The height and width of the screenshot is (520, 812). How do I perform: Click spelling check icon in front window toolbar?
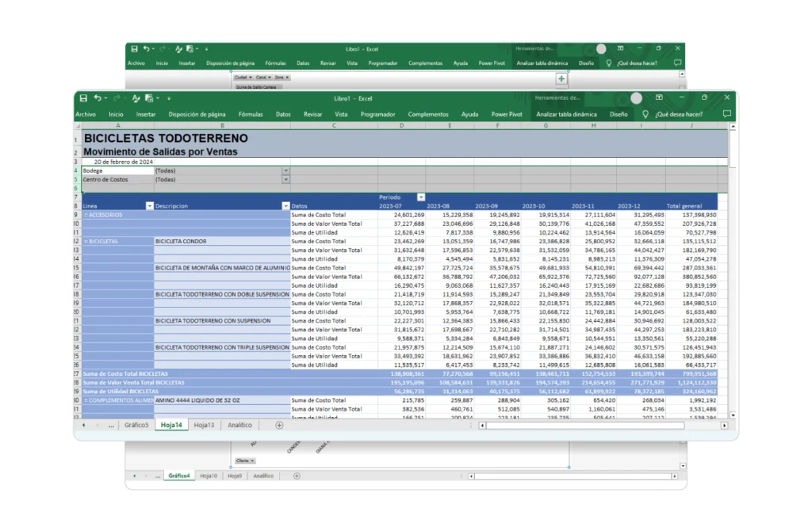click(136, 97)
